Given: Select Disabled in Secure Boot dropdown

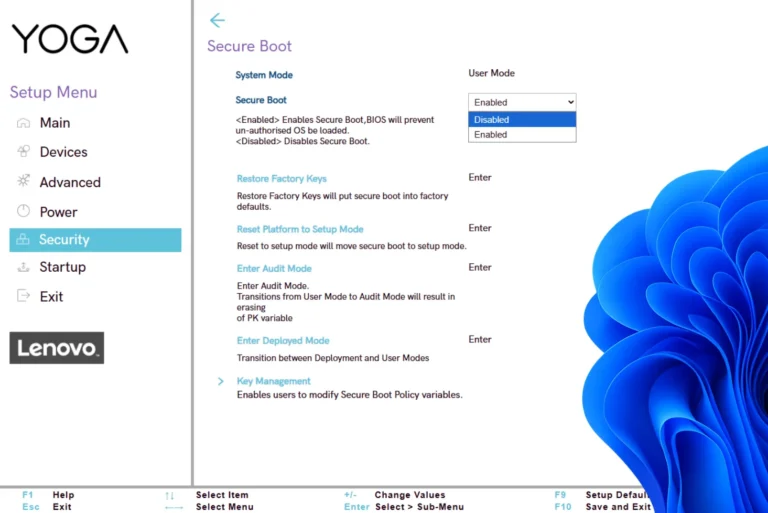Looking at the screenshot, I should pyautogui.click(x=522, y=120).
